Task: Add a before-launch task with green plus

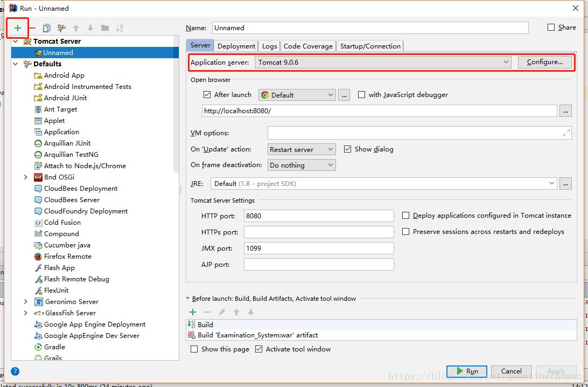Action: click(x=193, y=312)
